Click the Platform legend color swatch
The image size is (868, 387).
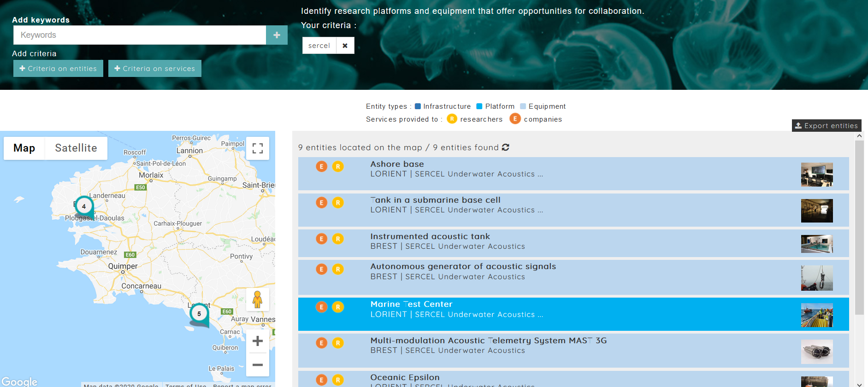point(479,106)
